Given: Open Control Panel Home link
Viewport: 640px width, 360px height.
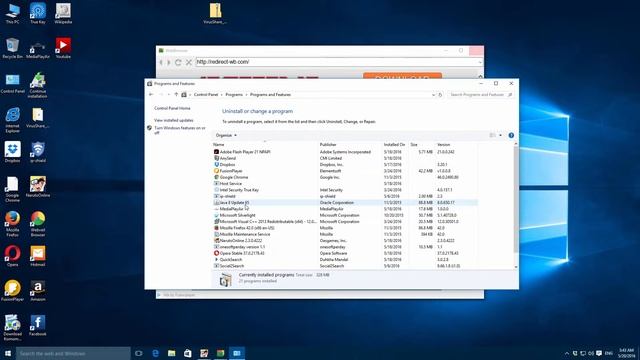Looking at the screenshot, I should tap(172, 108).
